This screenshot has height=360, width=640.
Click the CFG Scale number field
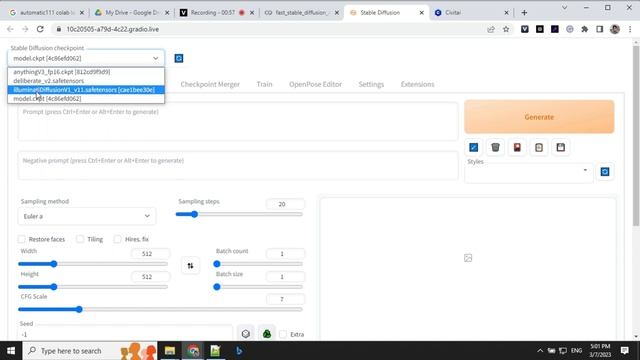point(285,299)
